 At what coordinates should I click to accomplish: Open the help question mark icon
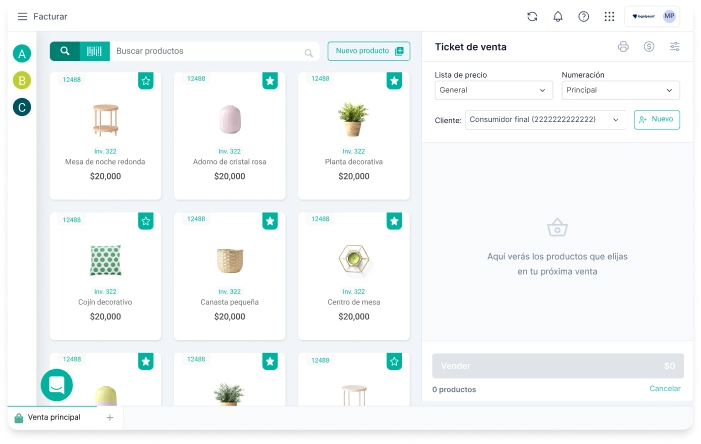pos(583,17)
